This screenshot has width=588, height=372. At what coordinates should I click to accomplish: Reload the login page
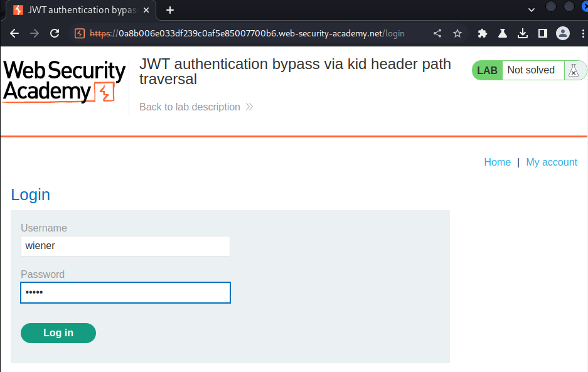click(55, 33)
